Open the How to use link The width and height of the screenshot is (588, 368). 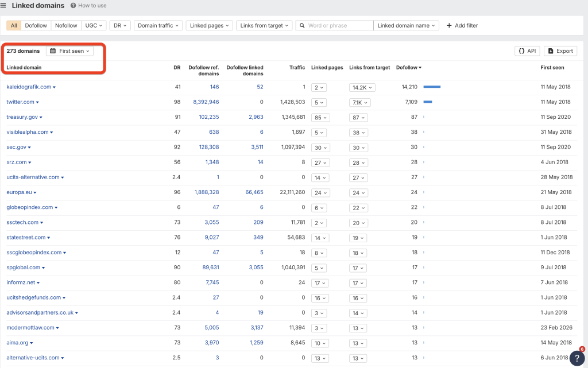[92, 6]
